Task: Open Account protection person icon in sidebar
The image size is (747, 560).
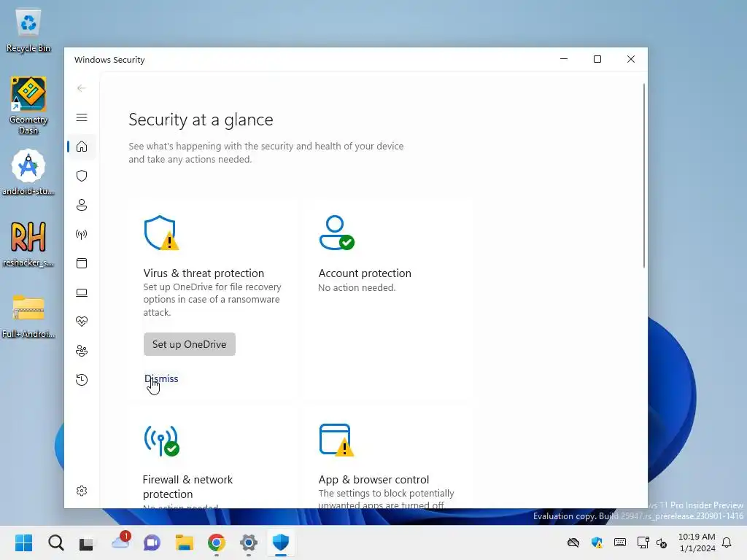Action: [82, 205]
